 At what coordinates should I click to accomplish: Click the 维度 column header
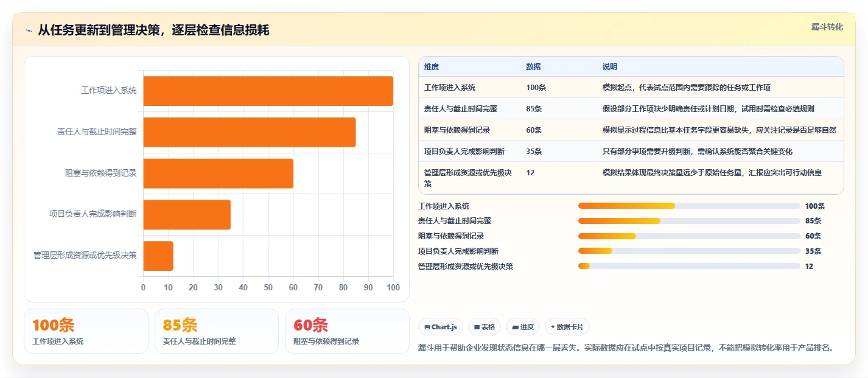pos(432,67)
